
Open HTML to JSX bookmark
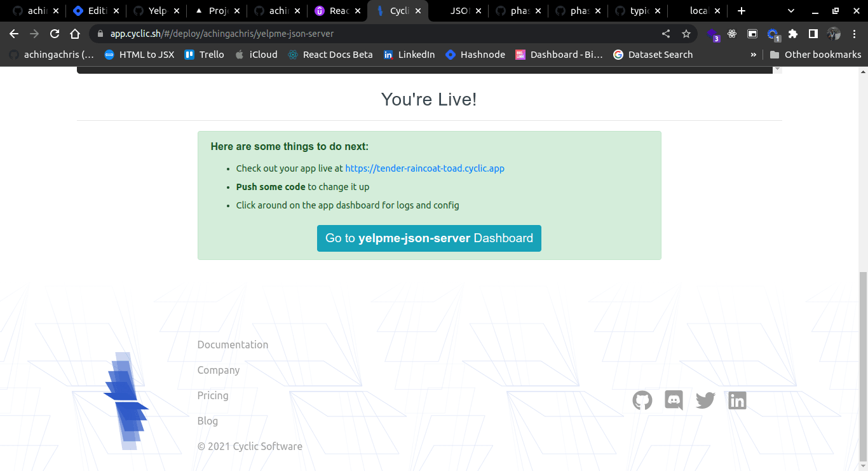139,55
